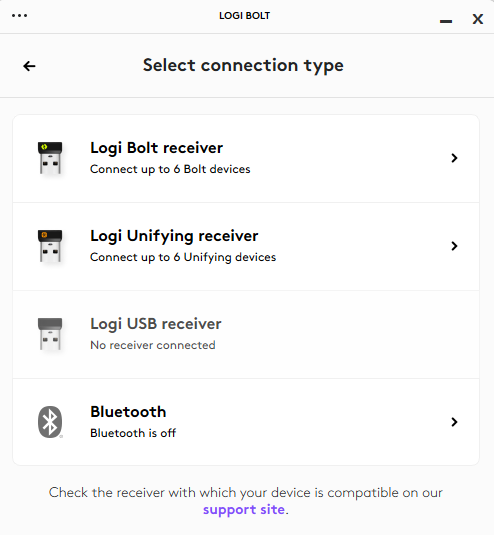The height and width of the screenshot is (535, 494).
Task: Select the Logi Bolt receiver title
Action: (x=157, y=148)
